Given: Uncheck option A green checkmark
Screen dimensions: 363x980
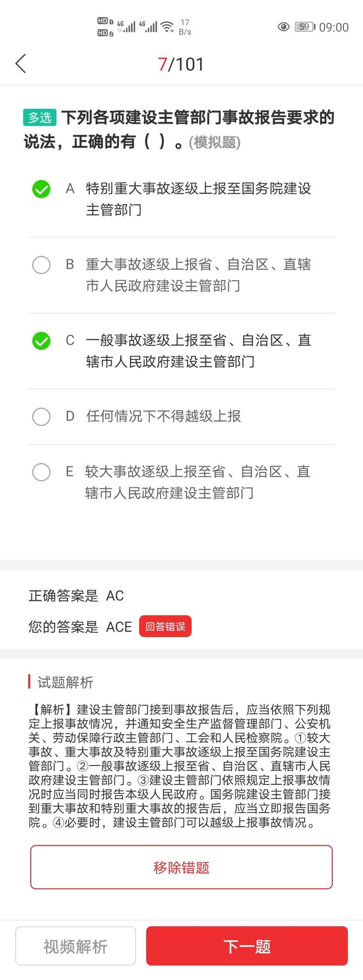Looking at the screenshot, I should point(41,189).
